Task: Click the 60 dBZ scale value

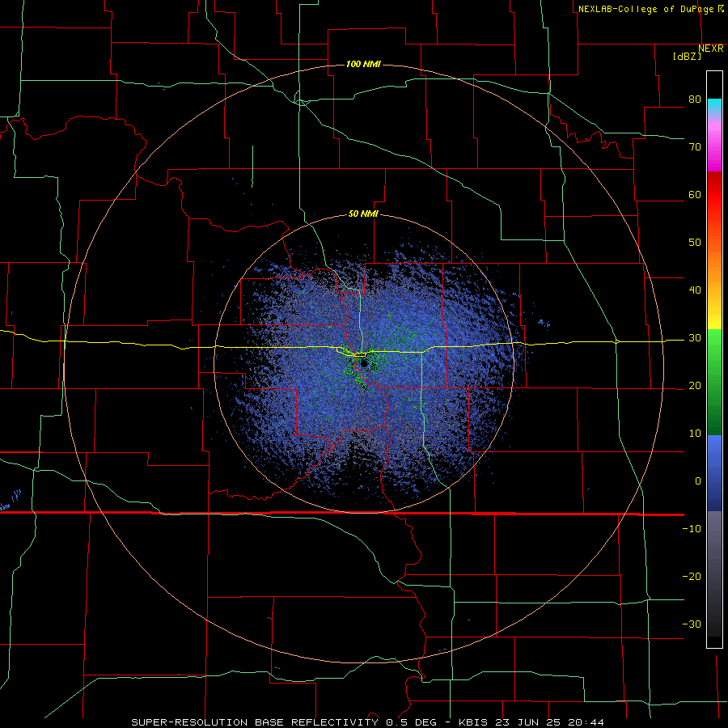Action: tap(695, 194)
